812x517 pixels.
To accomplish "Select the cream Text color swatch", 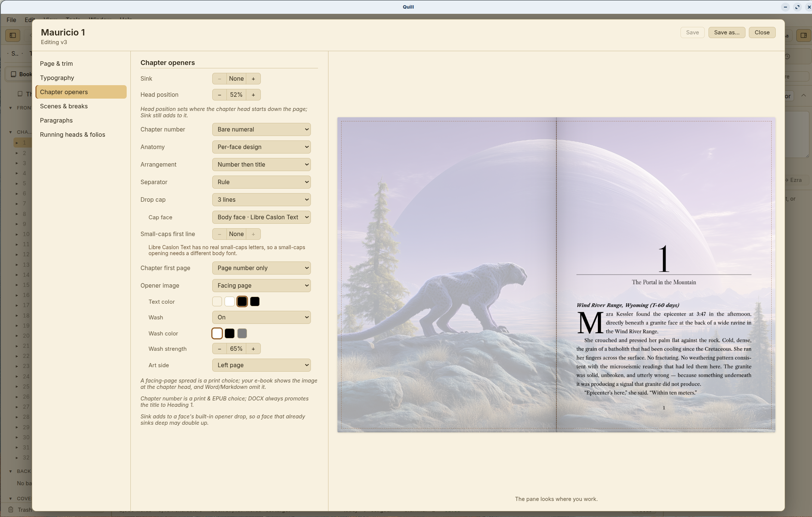I will [x=217, y=302].
